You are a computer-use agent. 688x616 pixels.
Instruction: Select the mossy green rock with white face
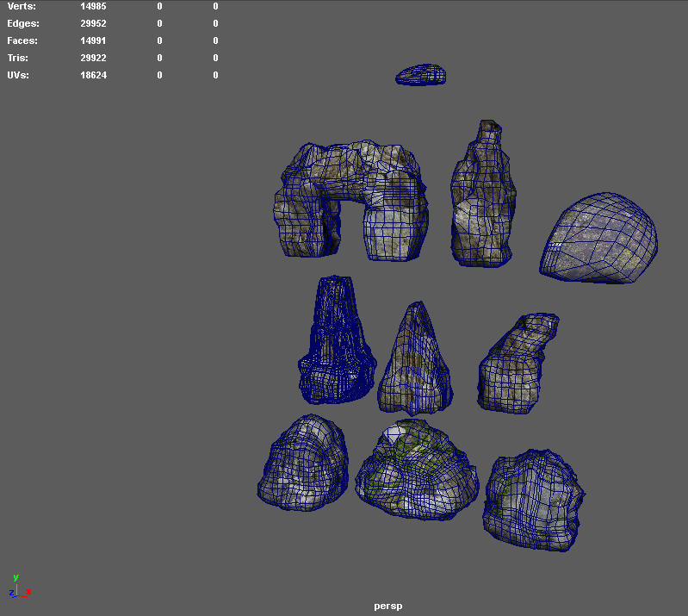pyautogui.click(x=417, y=470)
